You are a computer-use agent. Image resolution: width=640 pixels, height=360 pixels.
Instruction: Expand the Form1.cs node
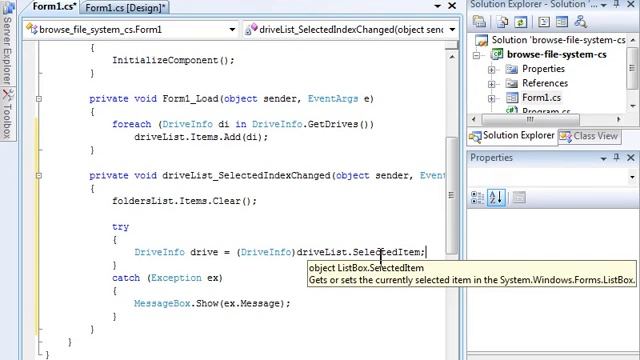point(491,98)
